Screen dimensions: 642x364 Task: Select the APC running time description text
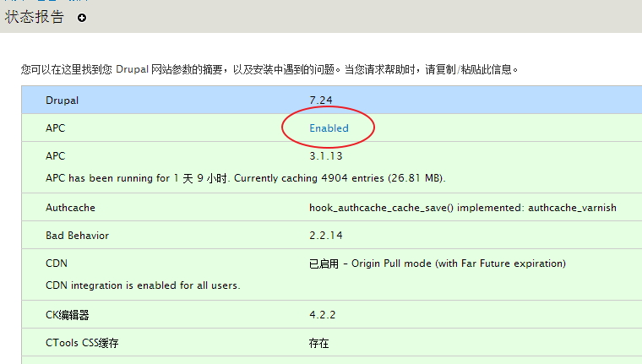pyautogui.click(x=245, y=178)
